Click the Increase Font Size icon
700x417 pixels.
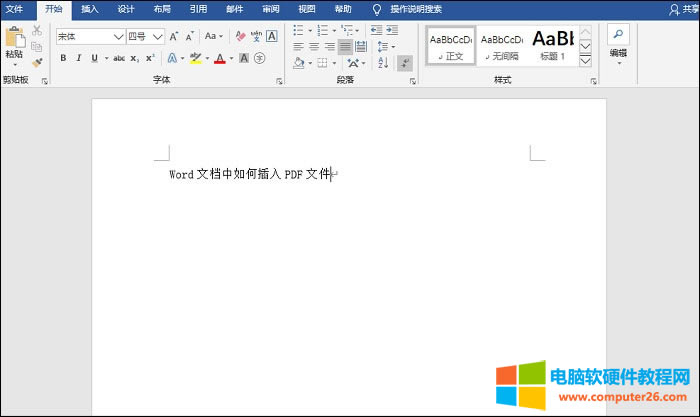[173, 36]
